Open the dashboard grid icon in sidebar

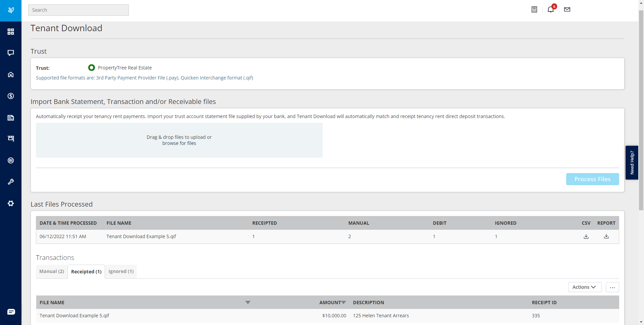coord(11,32)
